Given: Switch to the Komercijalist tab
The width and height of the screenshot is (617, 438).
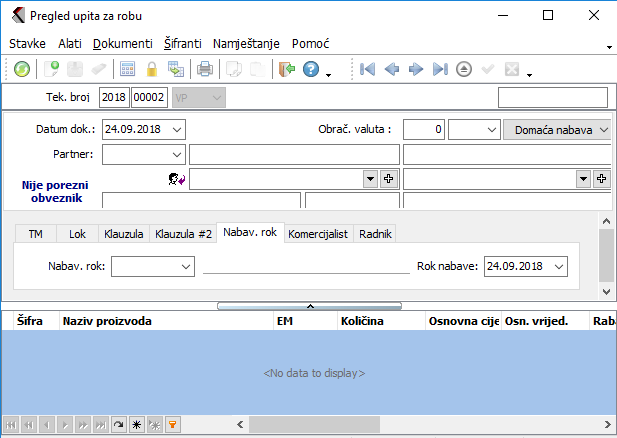Looking at the screenshot, I should click(317, 233).
